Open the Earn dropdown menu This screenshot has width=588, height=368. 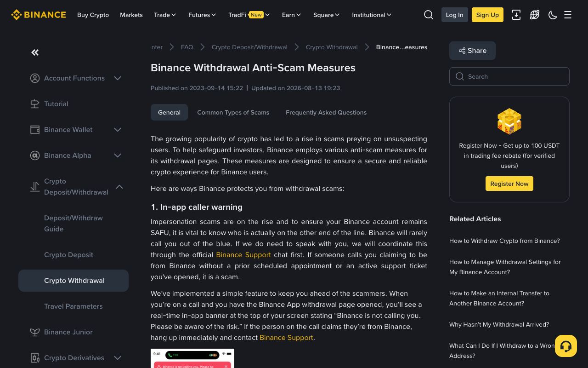click(x=292, y=15)
